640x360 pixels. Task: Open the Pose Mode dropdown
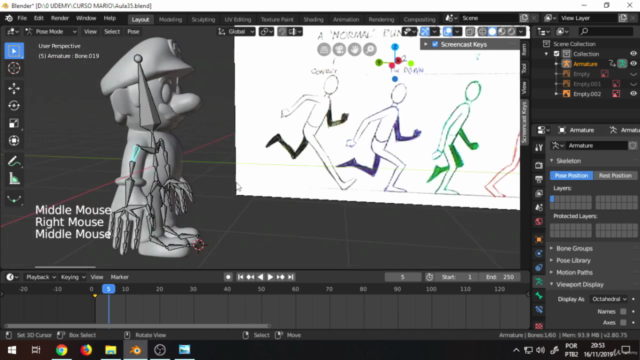[x=51, y=31]
